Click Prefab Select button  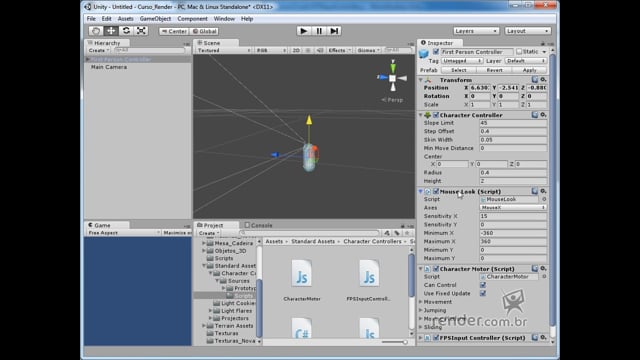click(x=458, y=70)
